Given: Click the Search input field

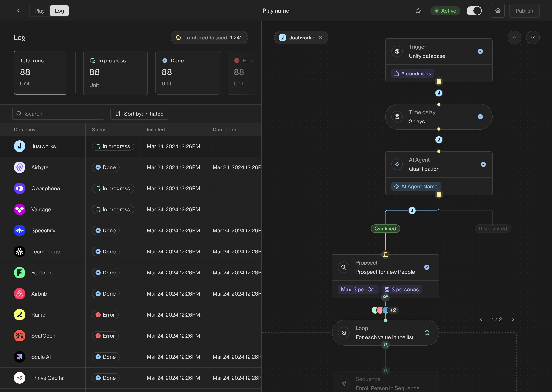Looking at the screenshot, I should point(58,114).
